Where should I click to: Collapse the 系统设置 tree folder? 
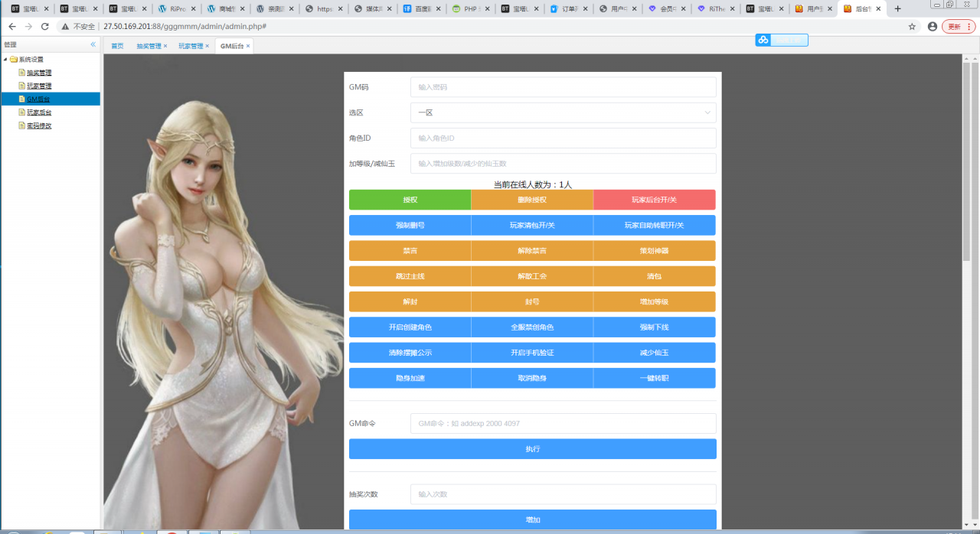6,60
